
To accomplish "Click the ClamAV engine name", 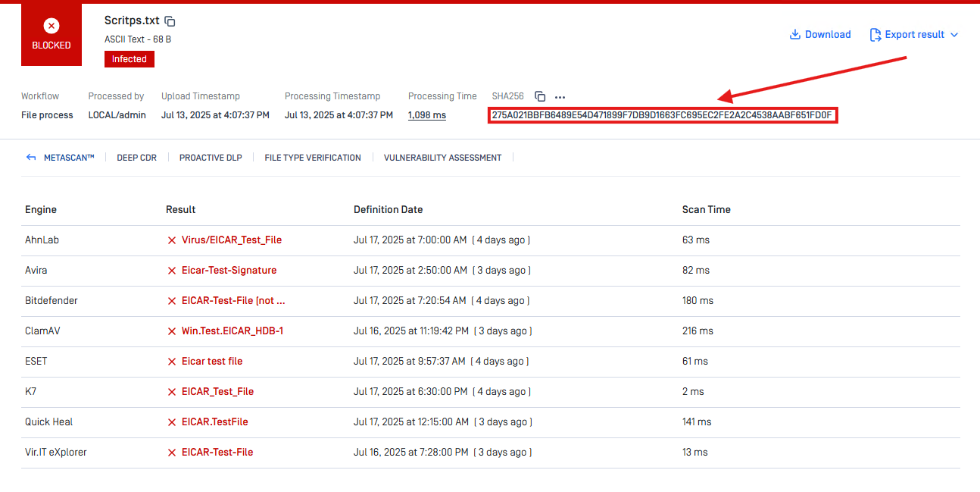I will tap(42, 331).
